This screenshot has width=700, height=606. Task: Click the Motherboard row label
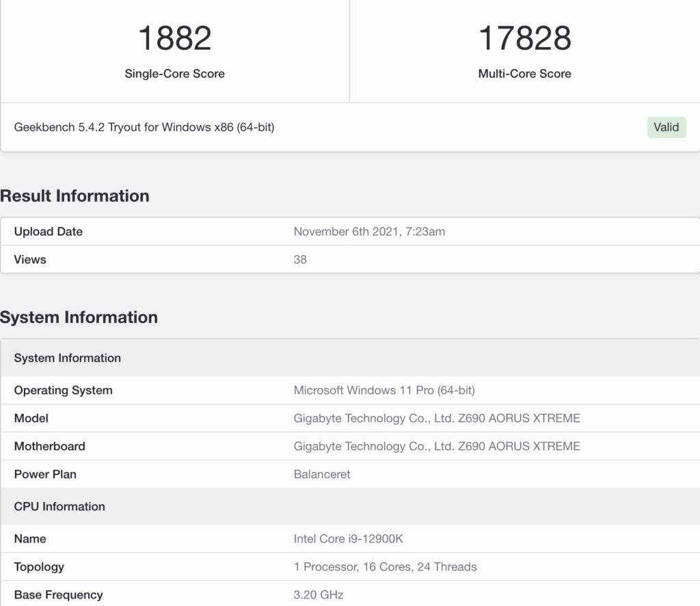pos(49,446)
